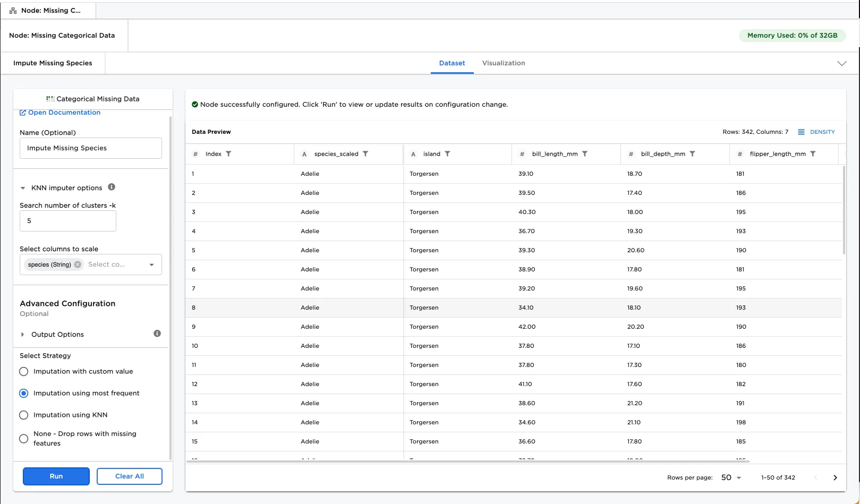Screen dimensions: 860x504
Task: Switch to the Visualization tab
Action: pyautogui.click(x=504, y=63)
